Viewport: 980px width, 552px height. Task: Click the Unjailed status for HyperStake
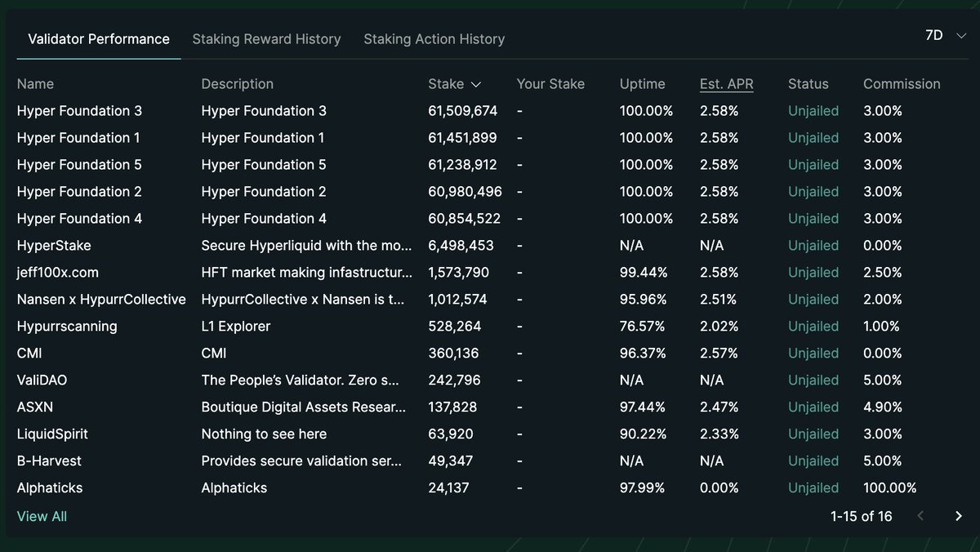[x=813, y=245]
